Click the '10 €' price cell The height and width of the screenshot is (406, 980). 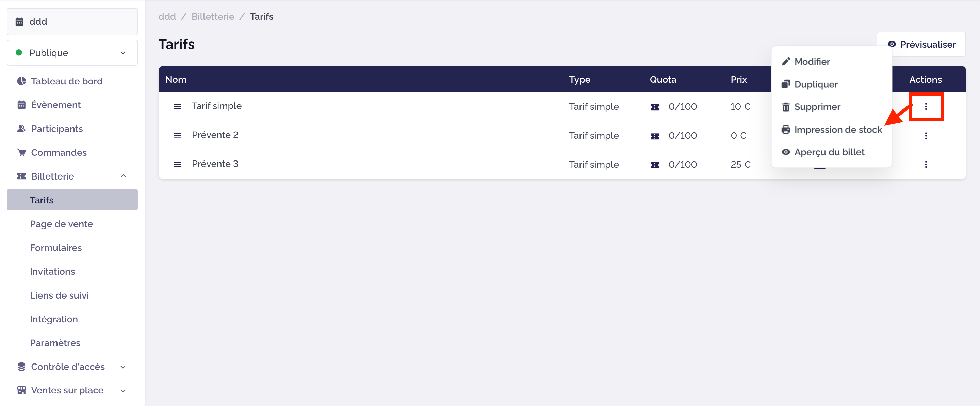pos(740,107)
